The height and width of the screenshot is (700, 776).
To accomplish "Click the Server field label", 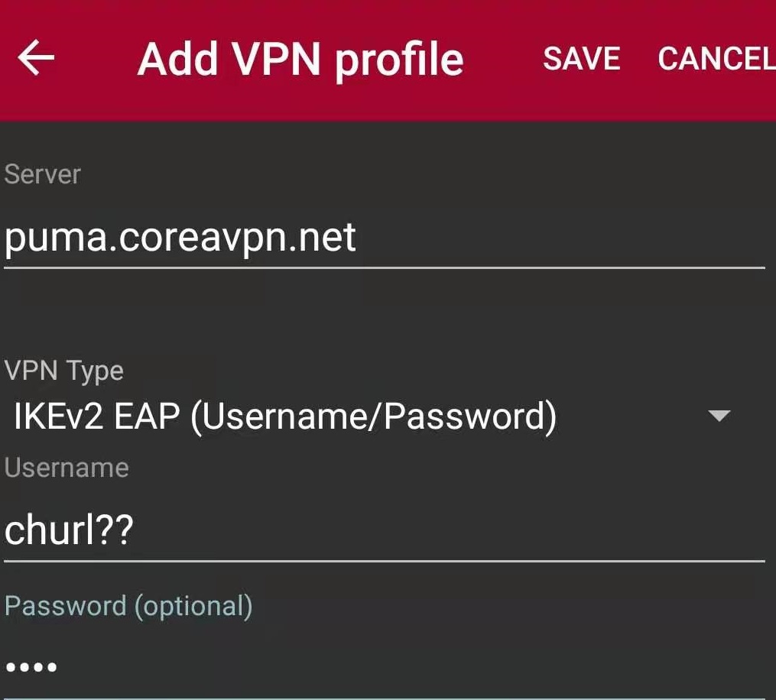I will pyautogui.click(x=43, y=174).
